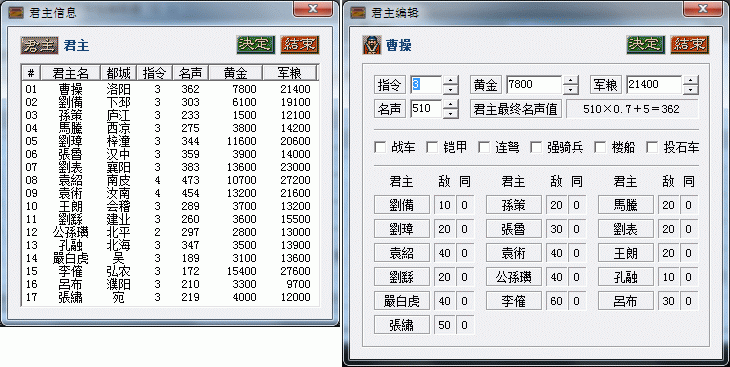Click the 君主 icon in 君主信息 window
This screenshot has width=730, height=367.
pyautogui.click(x=39, y=45)
